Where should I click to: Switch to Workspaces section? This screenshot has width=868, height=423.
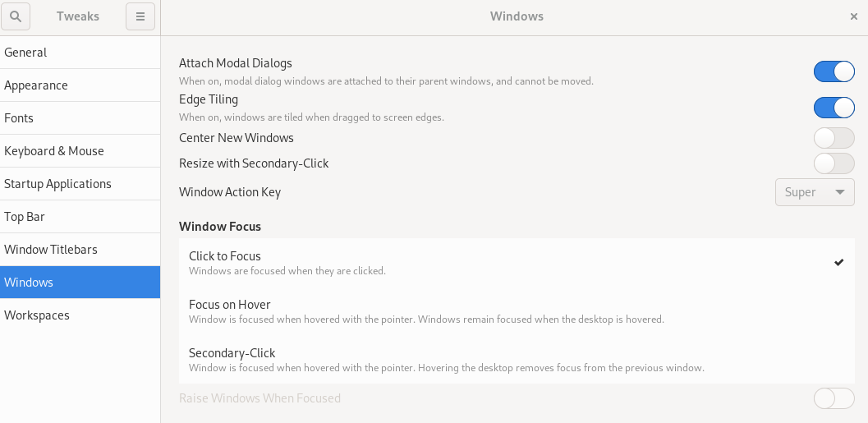[80, 315]
